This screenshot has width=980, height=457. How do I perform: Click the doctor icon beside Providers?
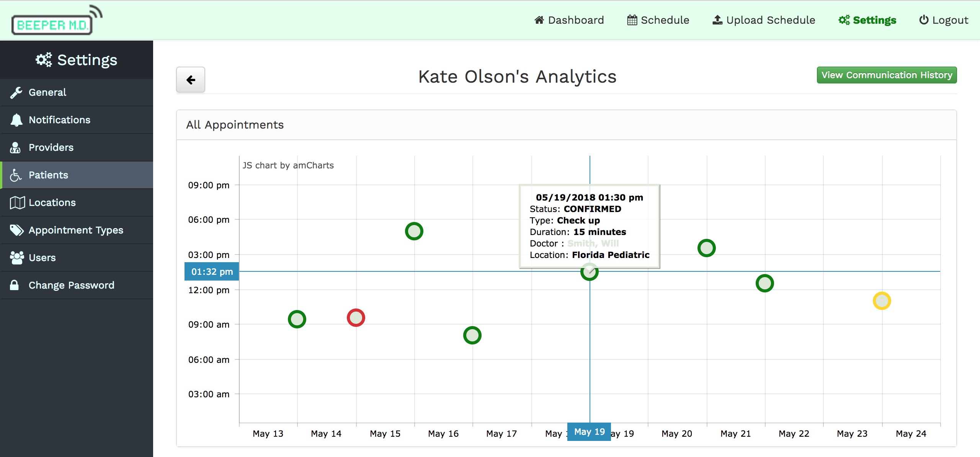[15, 148]
